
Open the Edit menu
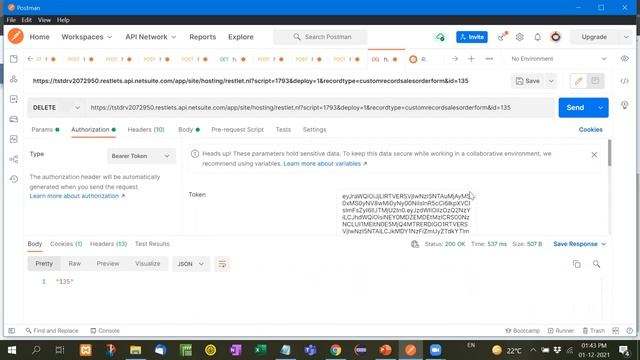(x=27, y=20)
